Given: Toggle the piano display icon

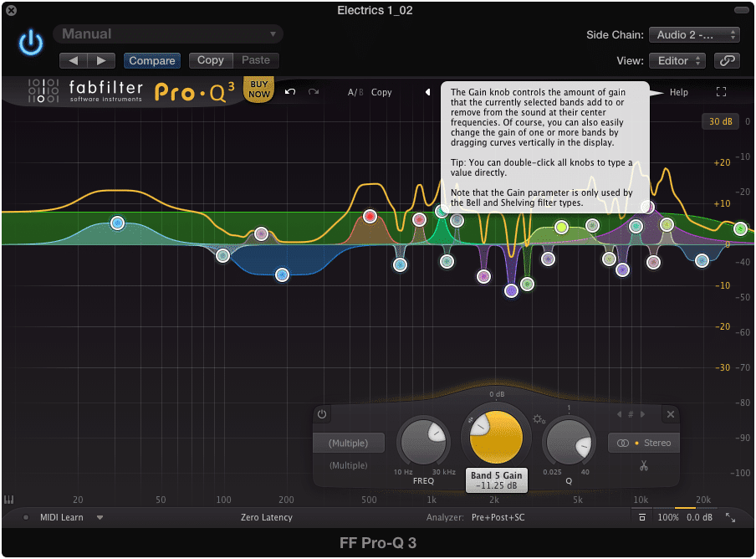Looking at the screenshot, I should coord(8,500).
